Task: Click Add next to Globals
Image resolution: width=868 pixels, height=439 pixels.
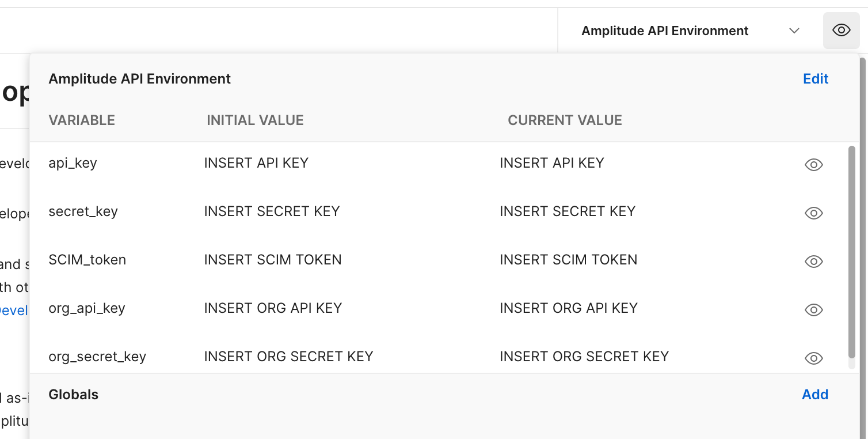Action: [815, 395]
